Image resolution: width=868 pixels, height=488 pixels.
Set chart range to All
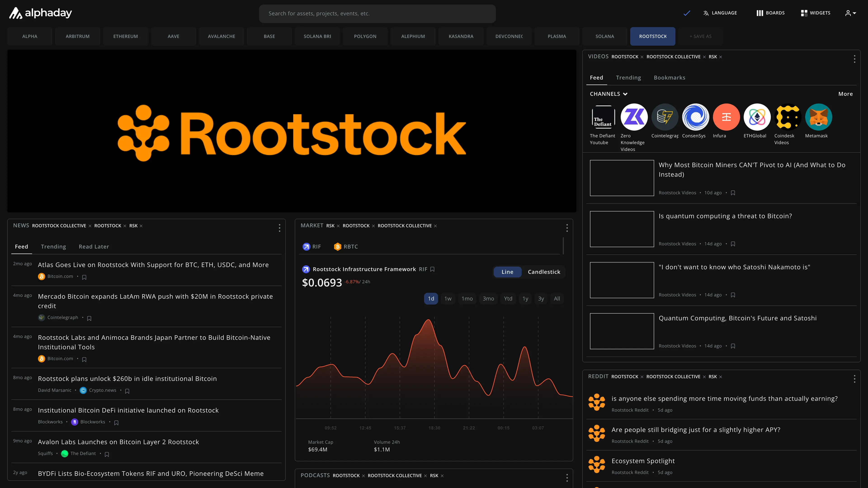click(557, 299)
